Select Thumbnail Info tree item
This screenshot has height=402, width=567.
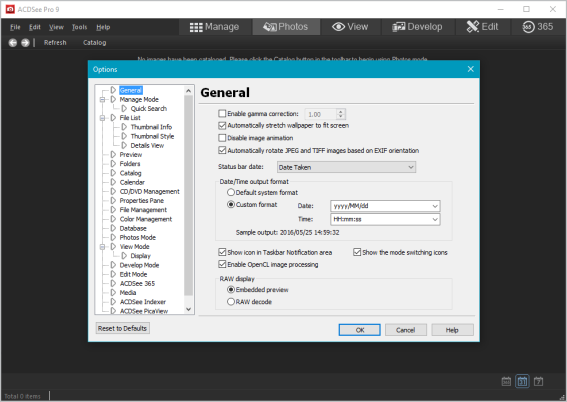[151, 127]
